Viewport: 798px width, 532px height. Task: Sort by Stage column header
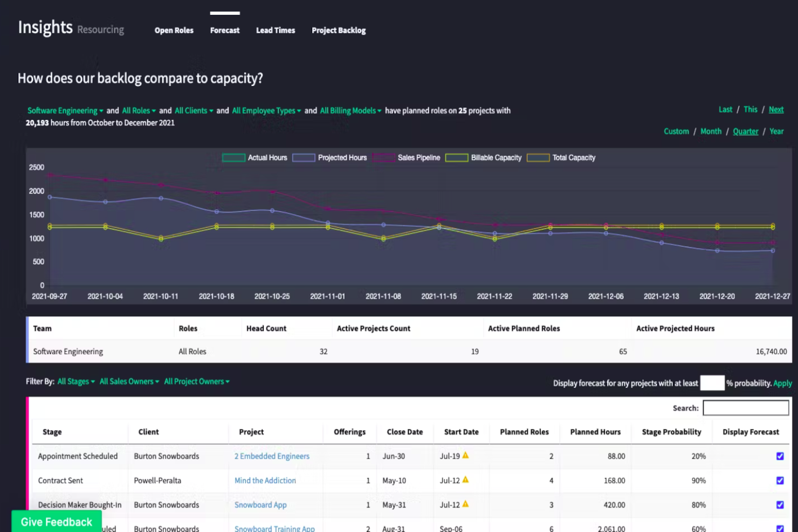[52, 432]
